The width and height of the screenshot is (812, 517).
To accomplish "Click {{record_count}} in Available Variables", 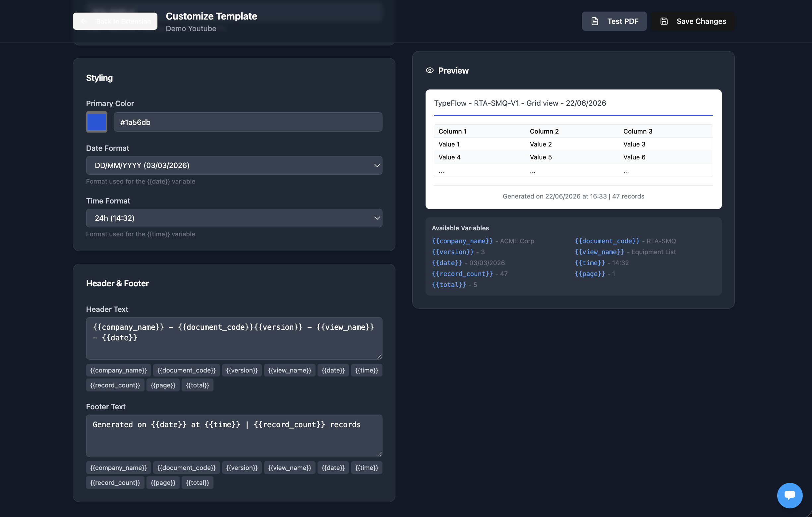I will (x=462, y=274).
